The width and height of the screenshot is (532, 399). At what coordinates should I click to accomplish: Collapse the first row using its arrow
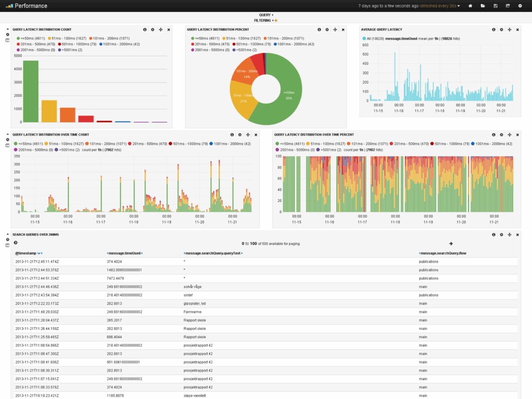(x=7, y=29)
